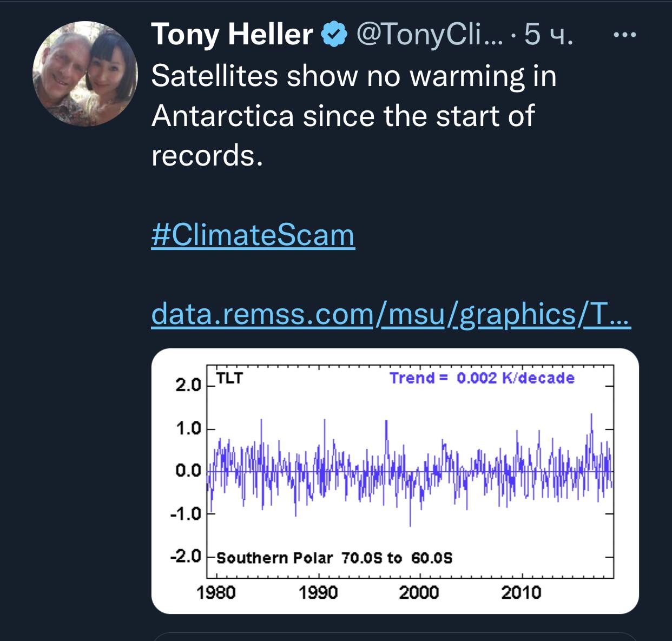Click the -2.0 y-axis label
Image resolution: width=672 pixels, height=641 pixels.
186,556
